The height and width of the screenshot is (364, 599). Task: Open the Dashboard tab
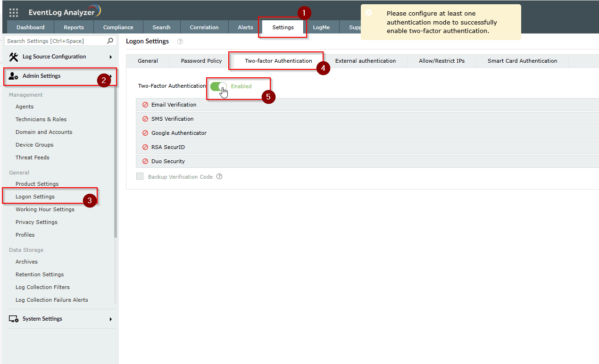[x=31, y=27]
